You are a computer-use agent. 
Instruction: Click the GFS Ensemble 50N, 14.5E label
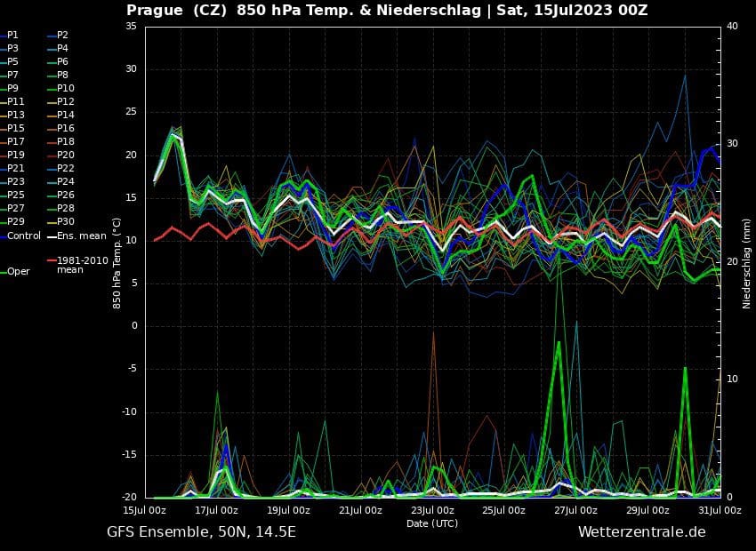201,531
